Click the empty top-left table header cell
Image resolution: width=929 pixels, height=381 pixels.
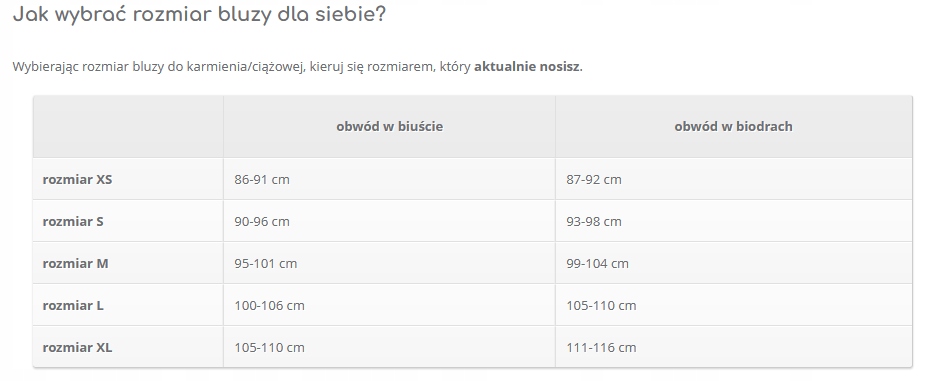[x=128, y=126]
